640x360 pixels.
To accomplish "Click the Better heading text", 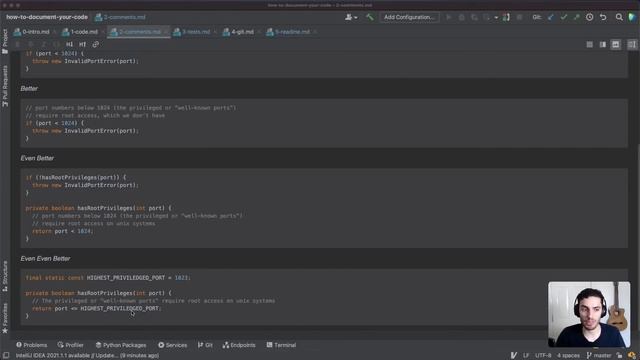I will pyautogui.click(x=29, y=89).
